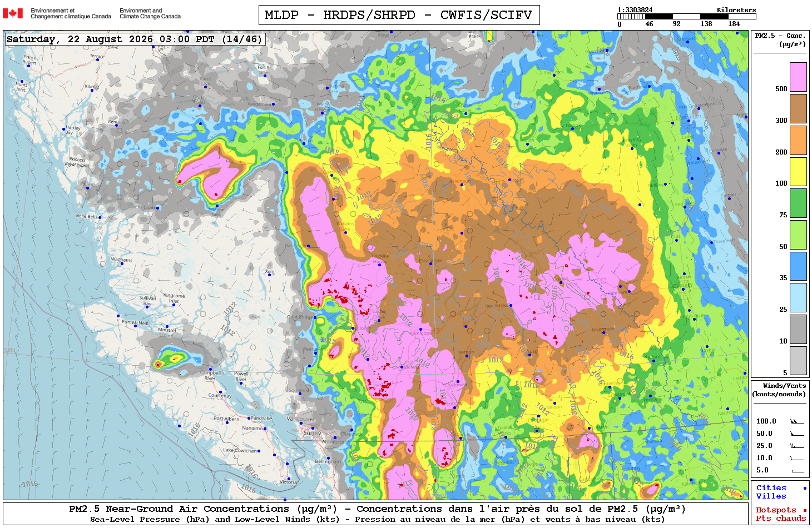Click the 'Environment and Climate Change Canada' text
Screen dimensions: 812x528
click(x=150, y=13)
